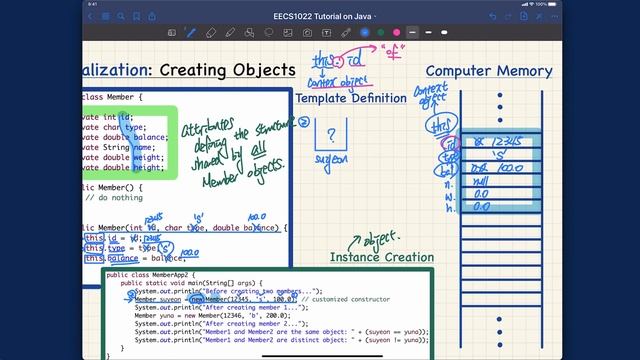Click the 'Template Definition' label
The image size is (640, 360).
tap(351, 98)
